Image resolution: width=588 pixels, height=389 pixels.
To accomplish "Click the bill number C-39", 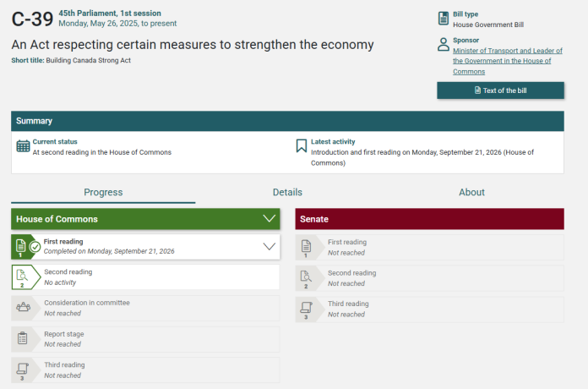I will coord(32,19).
